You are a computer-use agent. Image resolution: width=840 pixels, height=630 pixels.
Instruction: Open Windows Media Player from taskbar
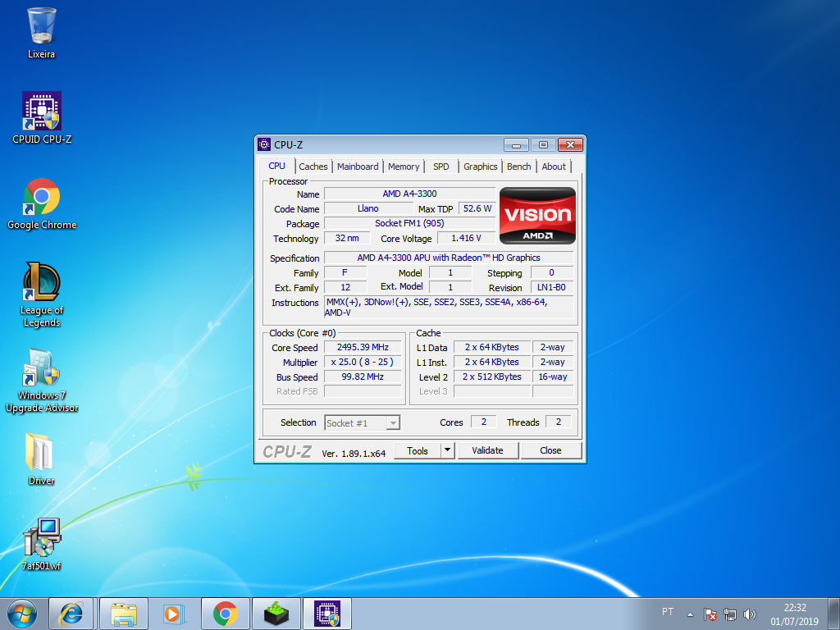click(x=173, y=614)
